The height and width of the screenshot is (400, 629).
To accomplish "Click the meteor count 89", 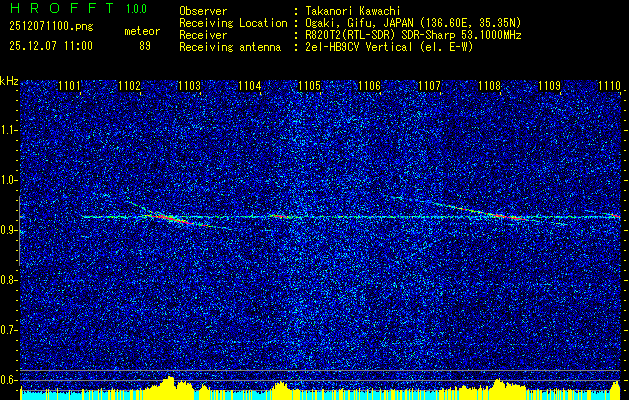I will tap(145, 46).
